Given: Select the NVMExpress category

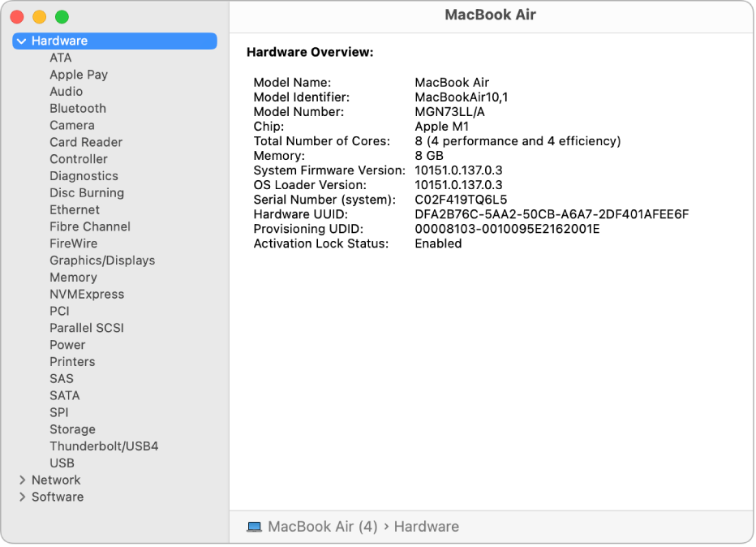Looking at the screenshot, I should (87, 294).
